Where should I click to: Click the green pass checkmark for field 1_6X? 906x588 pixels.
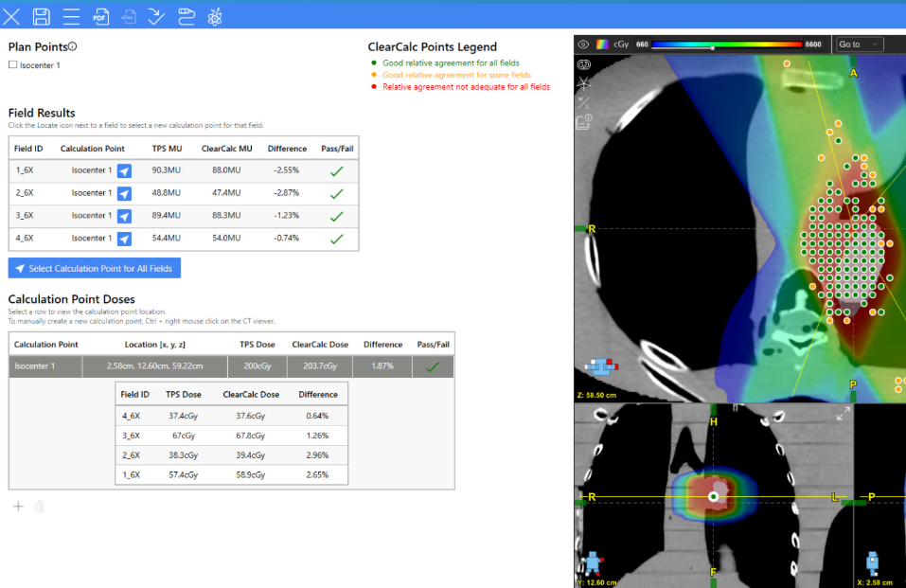coord(337,171)
